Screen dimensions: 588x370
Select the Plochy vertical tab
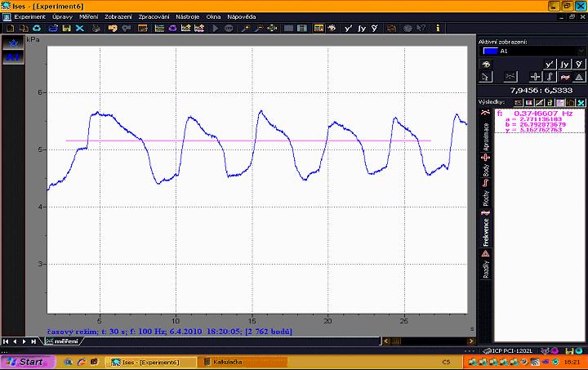click(486, 193)
